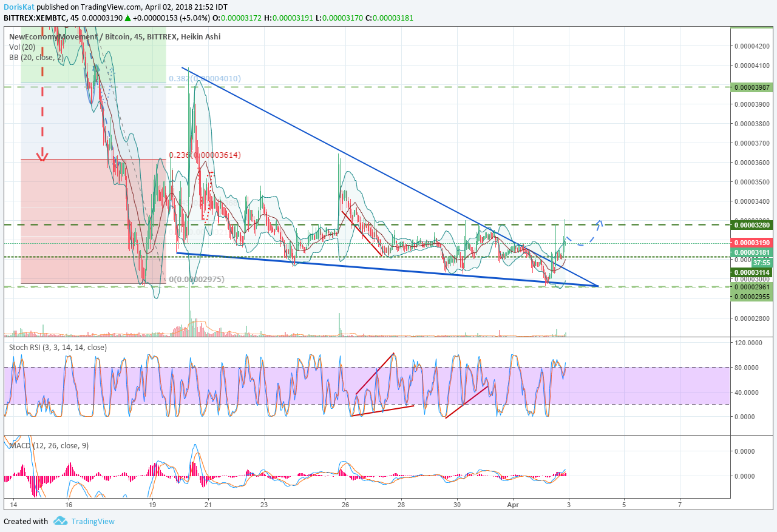The height and width of the screenshot is (532, 777).
Task: Click the 'April 02, 2018 21:52 IDT' publish timestamp
Action: coord(186,7)
